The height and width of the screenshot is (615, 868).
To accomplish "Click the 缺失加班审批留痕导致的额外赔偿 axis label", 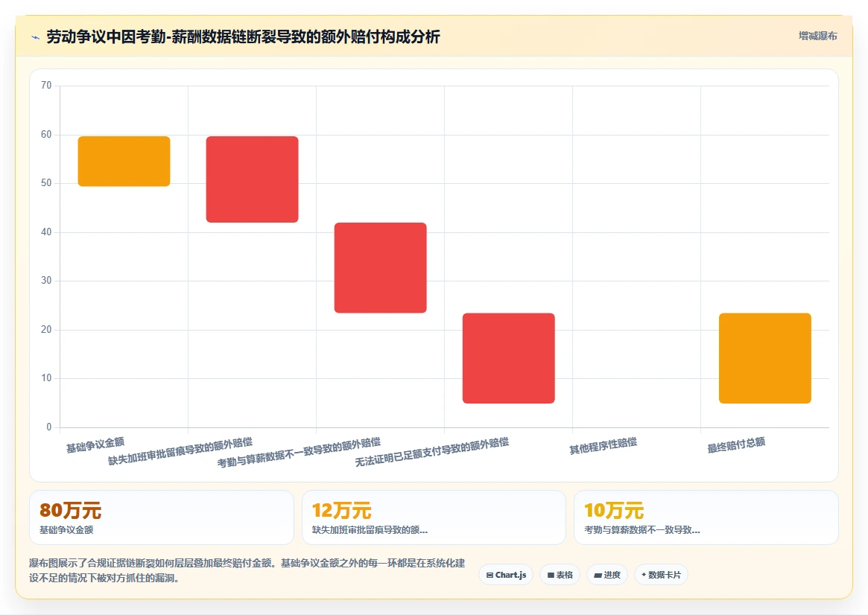I will 180,450.
